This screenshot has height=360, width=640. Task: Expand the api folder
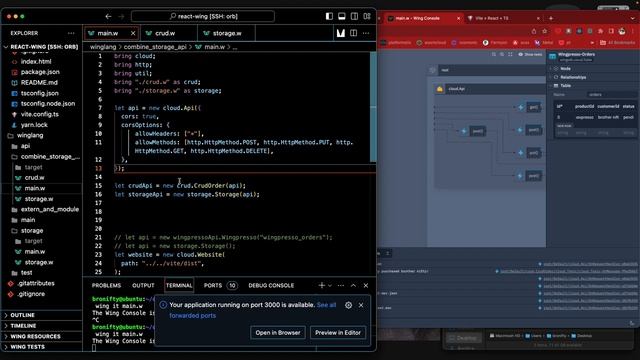[x=25, y=146]
